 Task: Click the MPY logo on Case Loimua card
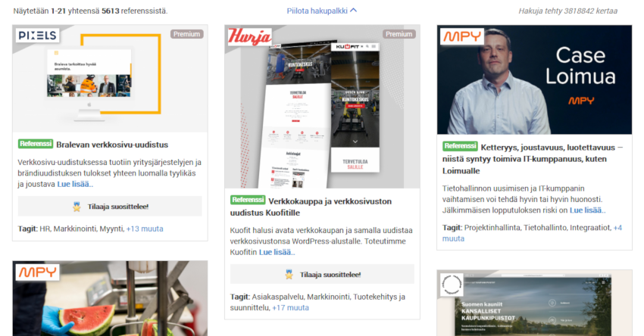tap(462, 36)
